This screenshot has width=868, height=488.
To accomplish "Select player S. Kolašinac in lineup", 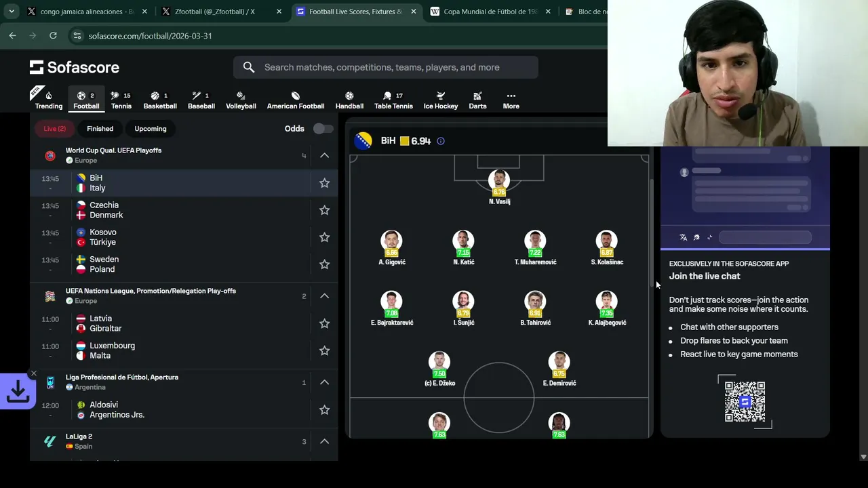I will pos(607,247).
